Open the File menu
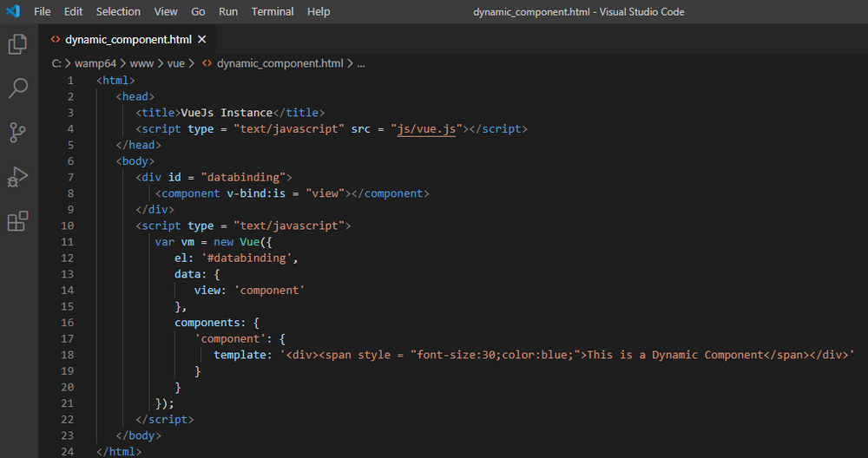This screenshot has height=458, width=868. pyautogui.click(x=42, y=11)
